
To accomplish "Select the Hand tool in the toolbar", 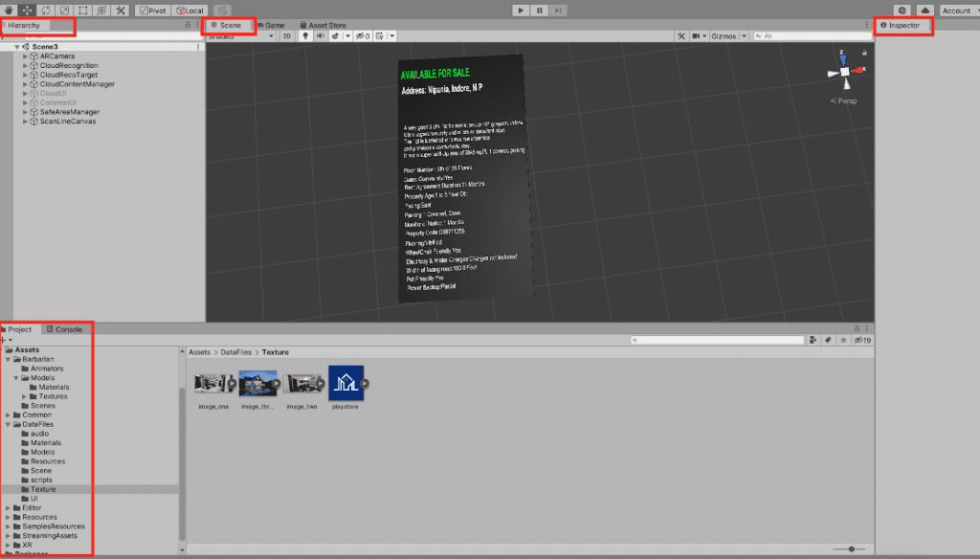I will coord(9,10).
